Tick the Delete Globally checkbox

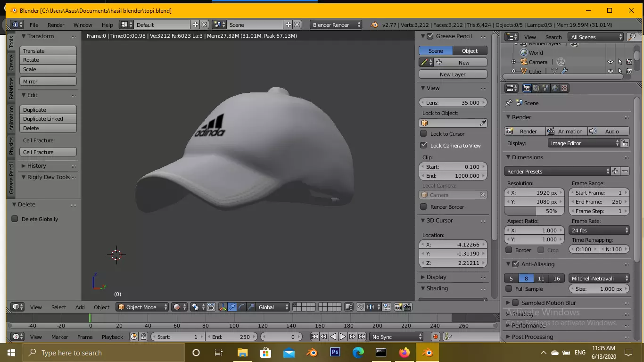(15, 219)
